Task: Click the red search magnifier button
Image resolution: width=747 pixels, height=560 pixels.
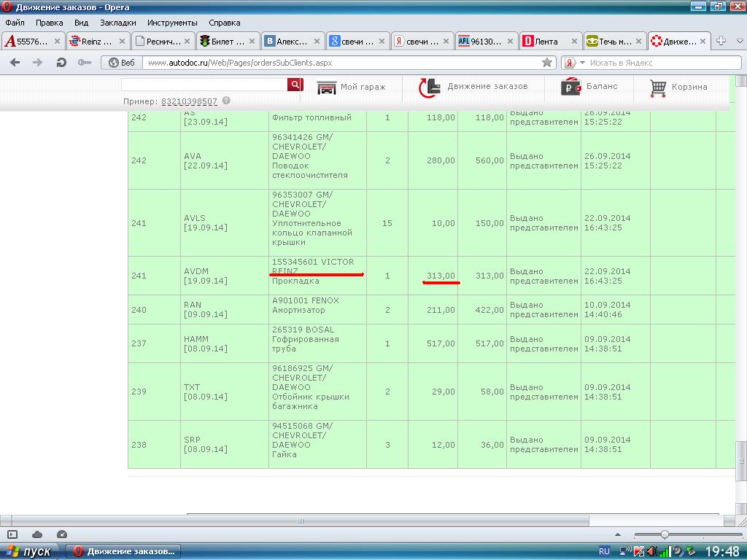Action: tap(295, 85)
